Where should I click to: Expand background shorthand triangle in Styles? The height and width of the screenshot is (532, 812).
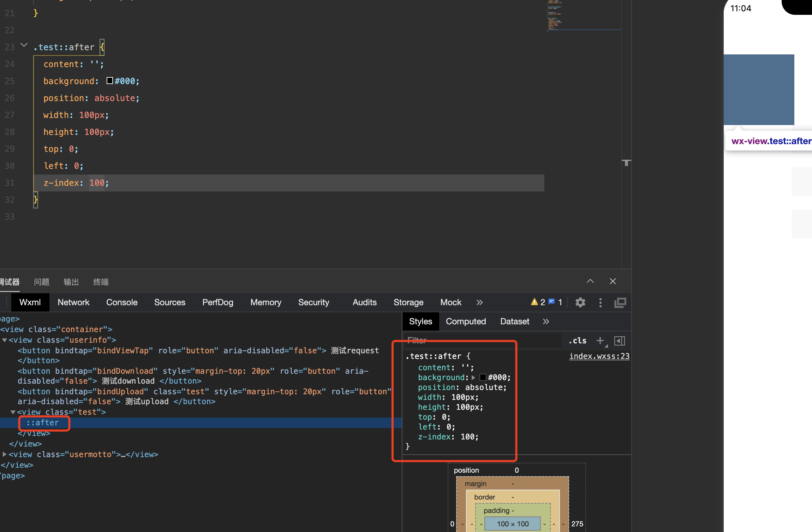click(473, 377)
